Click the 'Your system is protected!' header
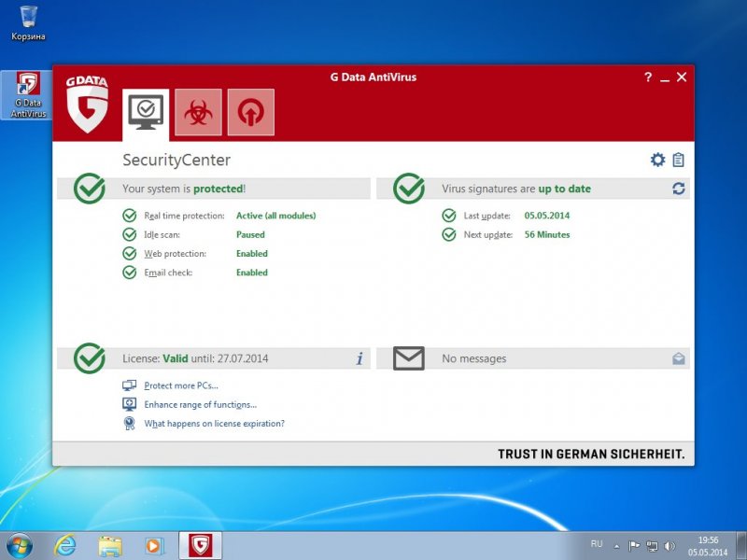The height and width of the screenshot is (560, 747). point(184,189)
